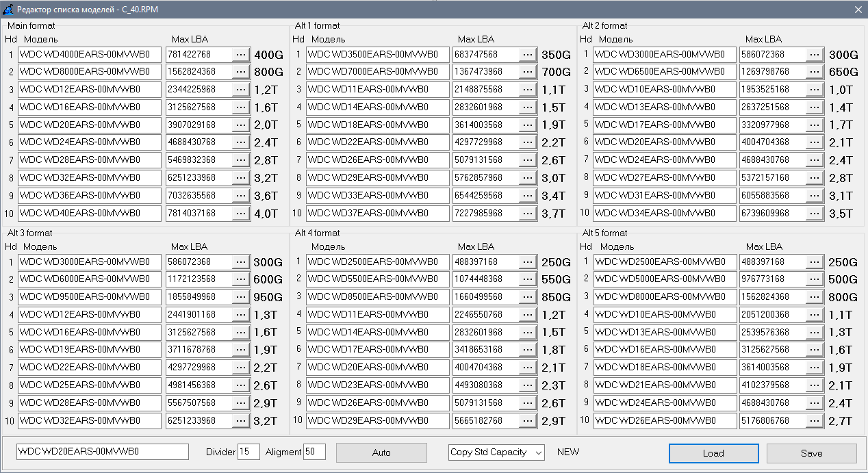Click the Max LBA field 1660499568 in Alt 4

point(486,297)
